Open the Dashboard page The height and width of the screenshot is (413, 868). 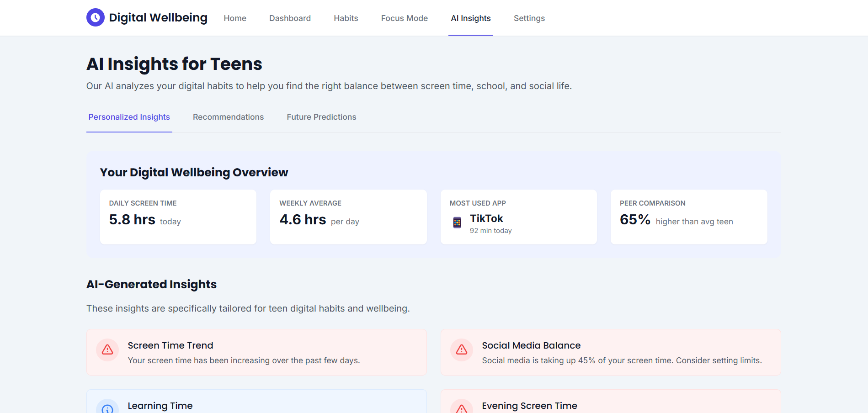tap(290, 18)
